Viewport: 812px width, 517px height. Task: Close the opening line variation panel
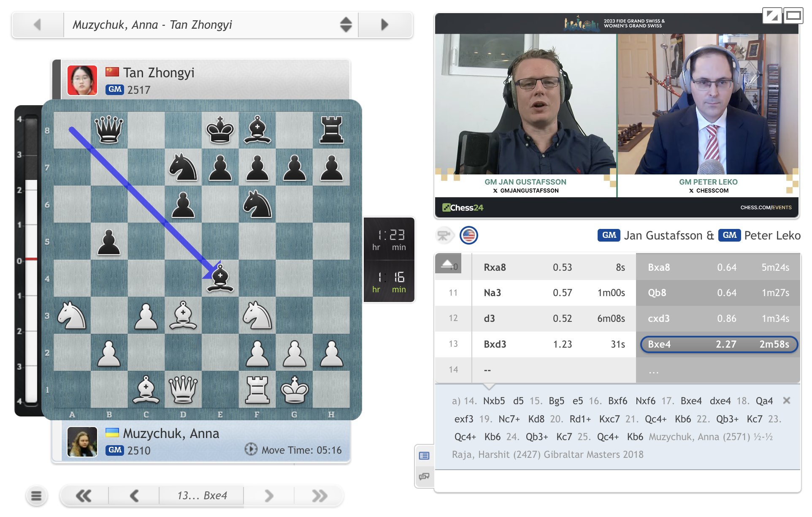786,400
